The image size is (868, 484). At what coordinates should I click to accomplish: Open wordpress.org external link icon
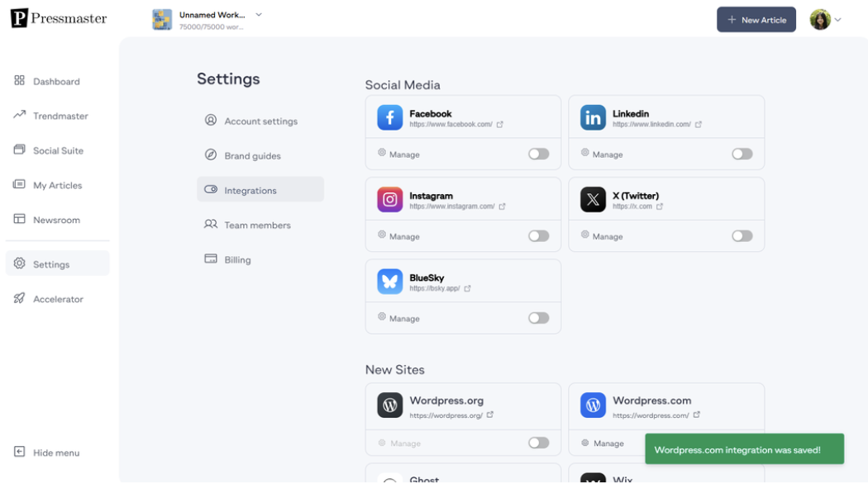coord(490,415)
